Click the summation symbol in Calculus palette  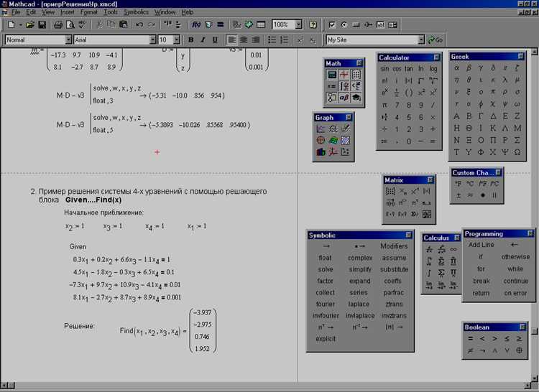pyautogui.click(x=441, y=261)
